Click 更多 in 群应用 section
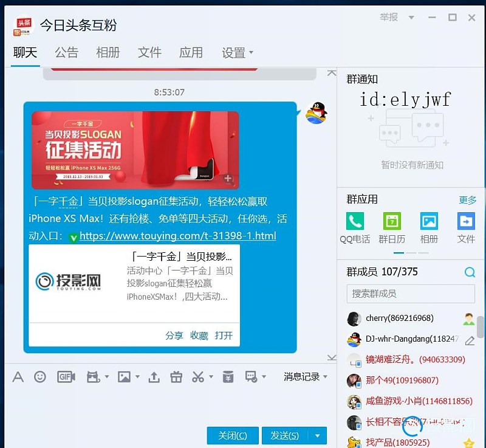Viewport: 486px width, 448px height. point(467,200)
